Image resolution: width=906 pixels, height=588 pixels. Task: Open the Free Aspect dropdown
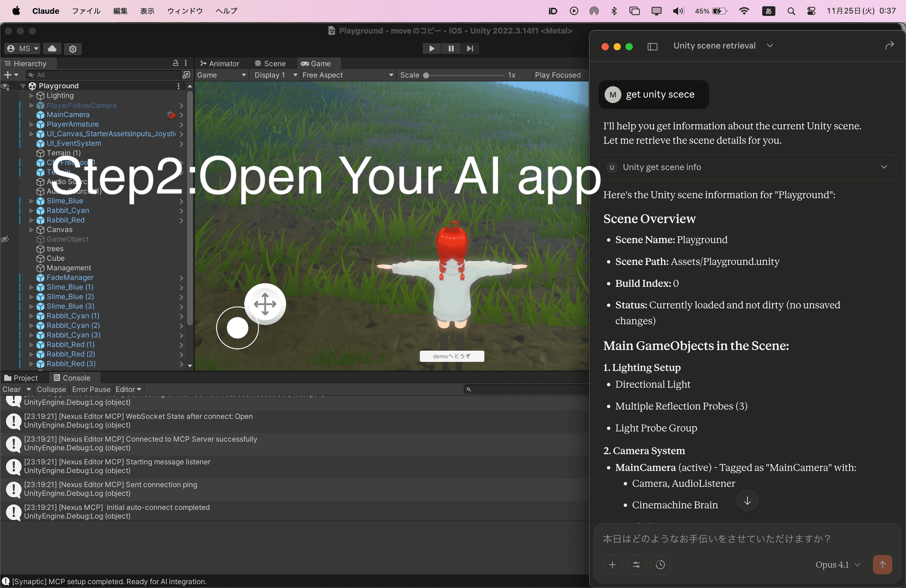pyautogui.click(x=347, y=75)
